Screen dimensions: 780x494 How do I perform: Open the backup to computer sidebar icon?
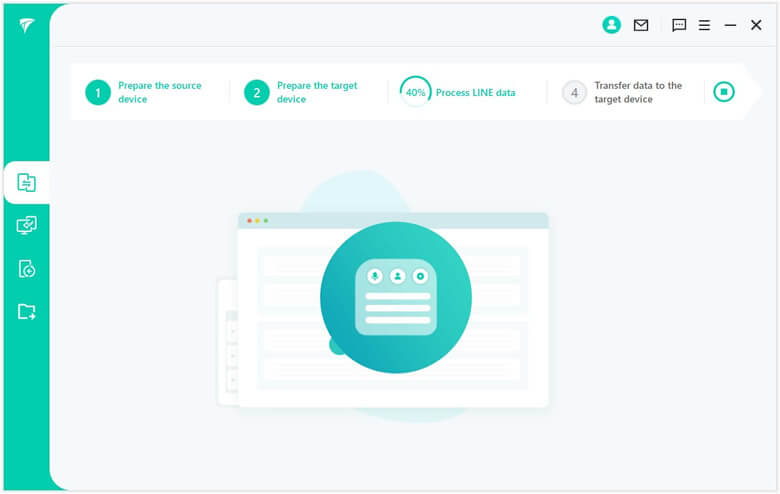(26, 225)
